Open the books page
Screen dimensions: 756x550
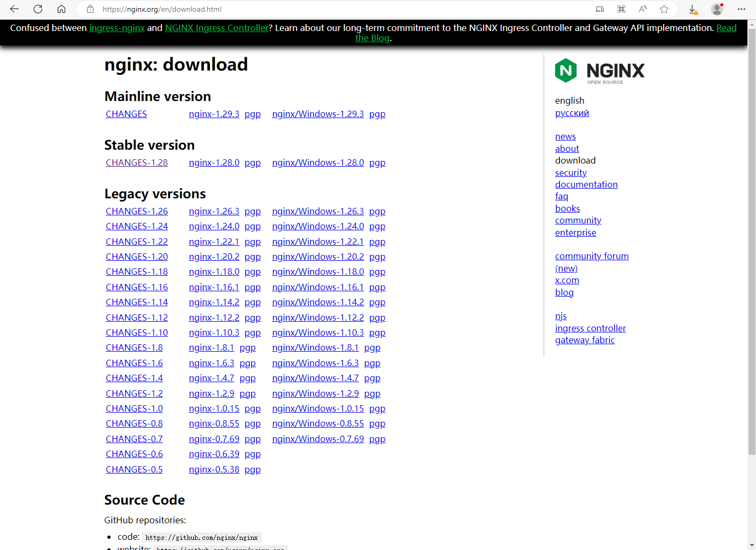pyautogui.click(x=567, y=208)
